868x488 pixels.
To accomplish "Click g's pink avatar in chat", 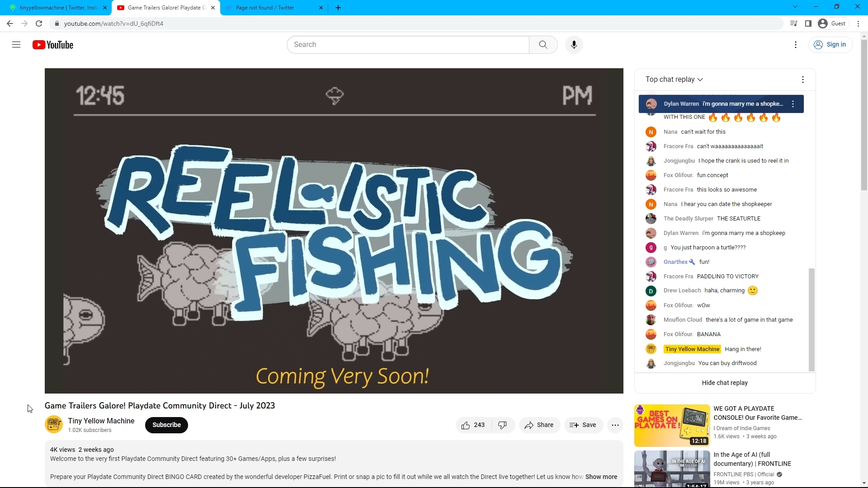I will coord(651,248).
